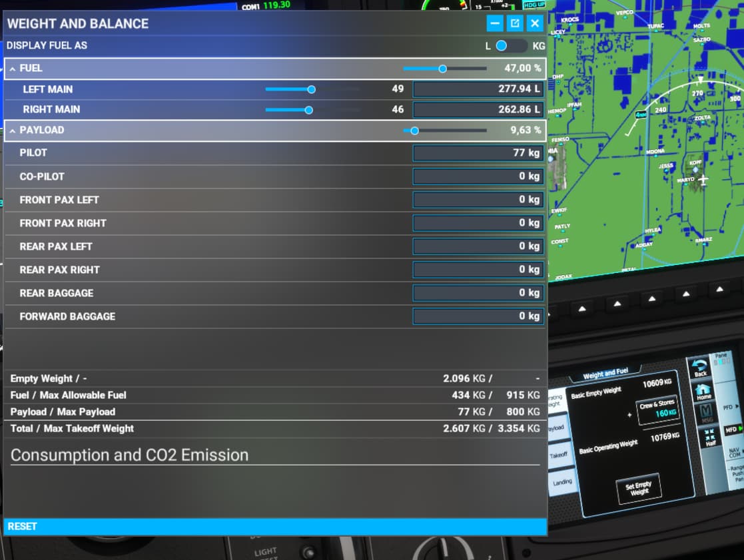
Task: Close the Weight and Balance panel
Action: [535, 23]
